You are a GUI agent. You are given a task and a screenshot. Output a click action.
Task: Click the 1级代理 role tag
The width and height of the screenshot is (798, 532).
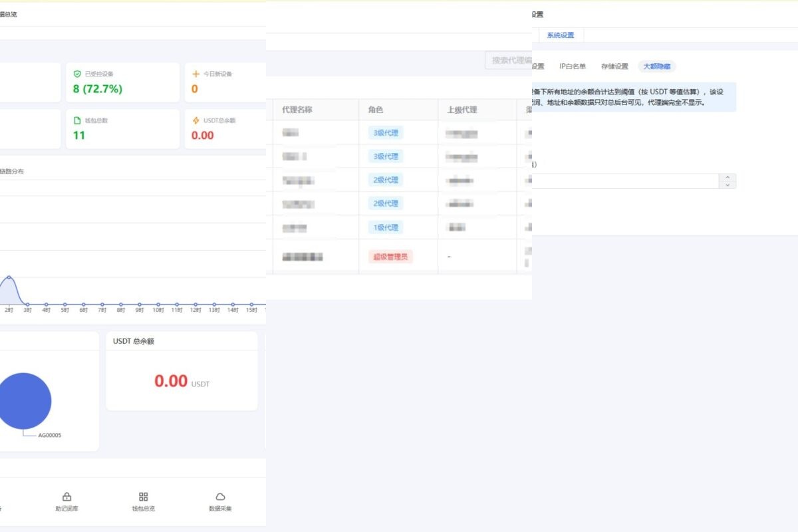pos(386,227)
